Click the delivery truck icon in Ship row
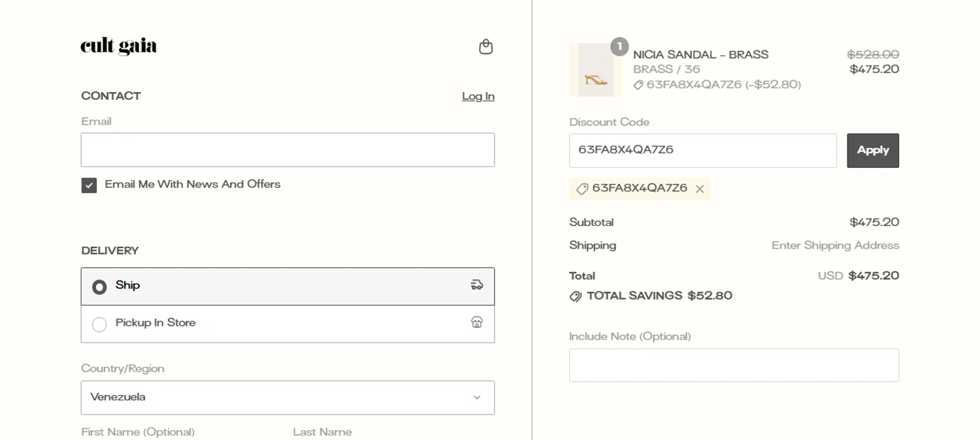Image resolution: width=980 pixels, height=440 pixels. pyautogui.click(x=477, y=285)
